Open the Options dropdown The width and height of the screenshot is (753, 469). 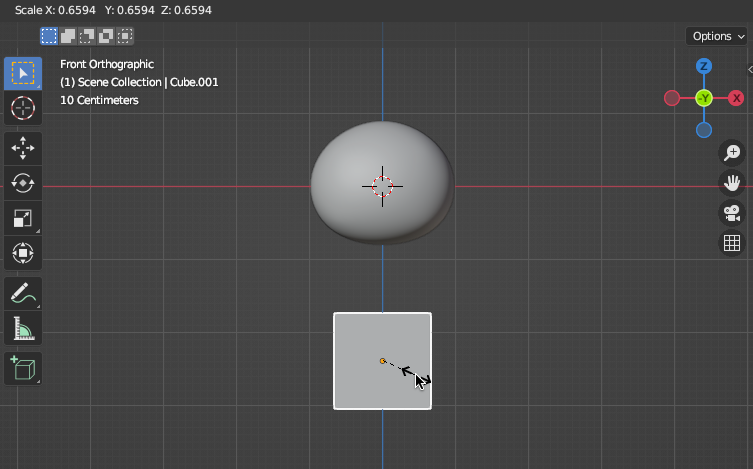click(717, 36)
